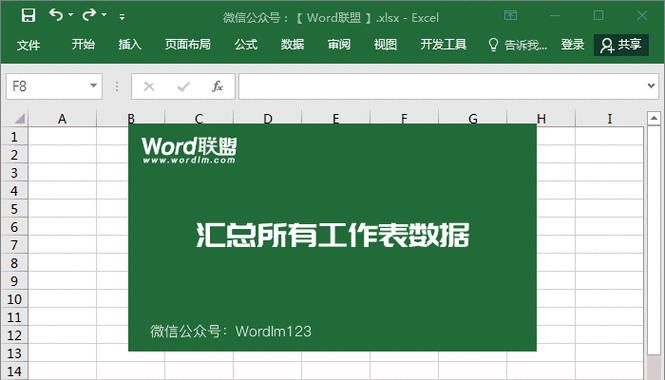The image size is (665, 380).
Task: Click the vertical scrollbar track
Action: pos(654,367)
